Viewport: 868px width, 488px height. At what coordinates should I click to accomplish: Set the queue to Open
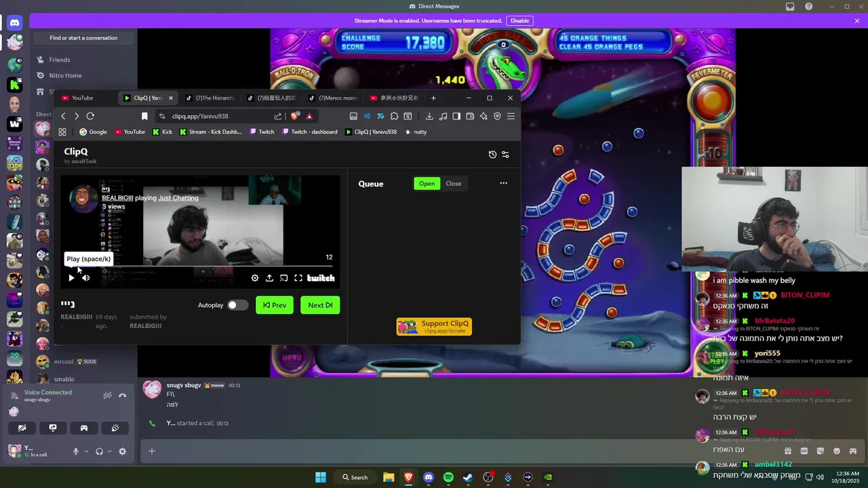coord(427,184)
